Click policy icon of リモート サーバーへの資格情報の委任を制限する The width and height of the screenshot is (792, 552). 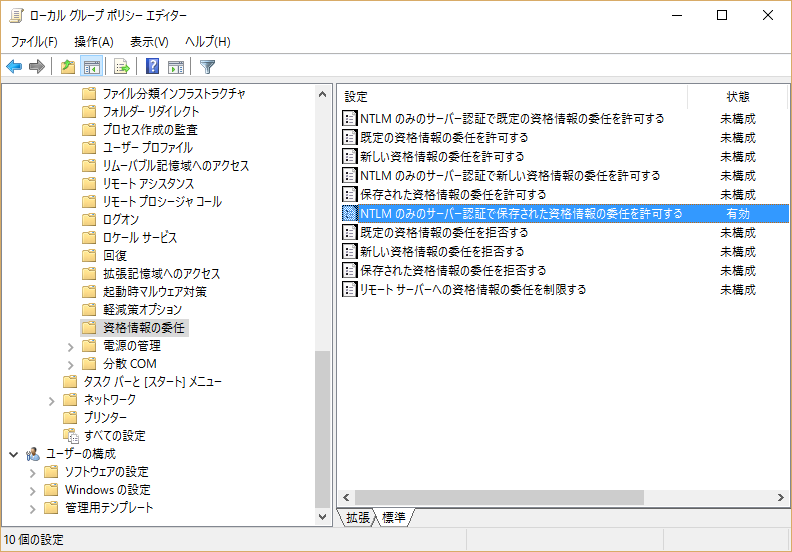tap(349, 289)
